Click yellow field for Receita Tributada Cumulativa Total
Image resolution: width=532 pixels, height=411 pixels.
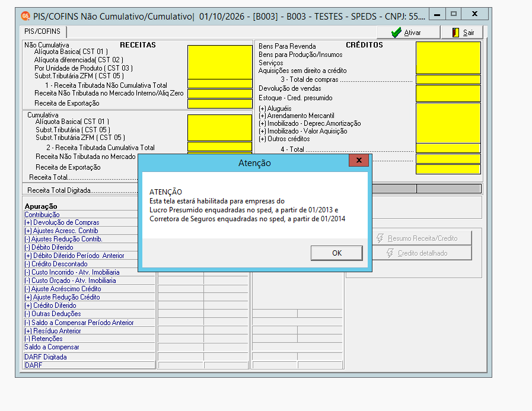[220, 146]
